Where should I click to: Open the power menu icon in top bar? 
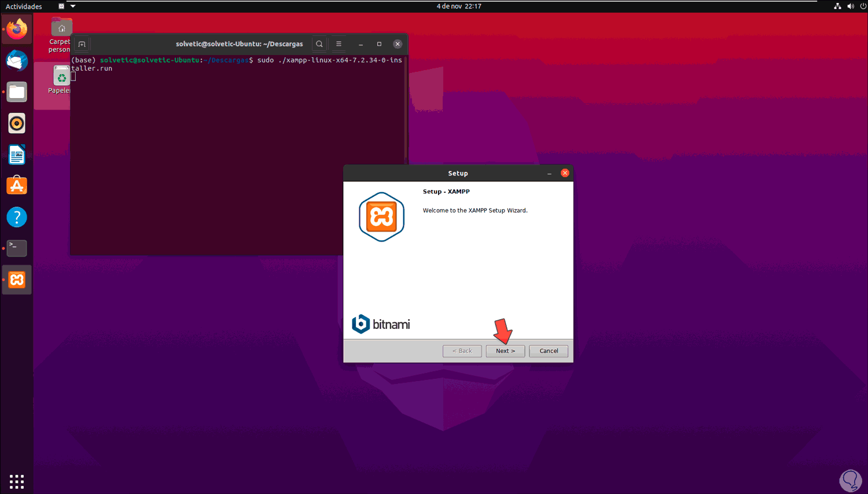863,6
